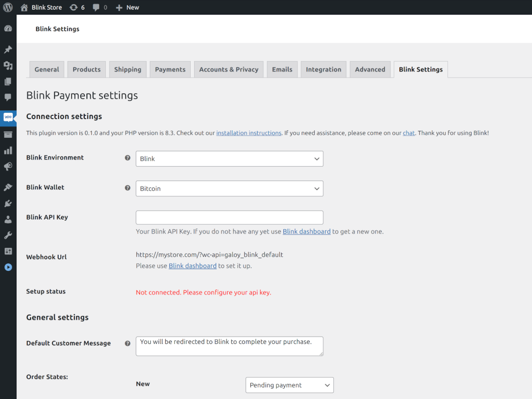Switch to the Payments tab
Viewport: 532px width, 399px height.
coord(170,70)
